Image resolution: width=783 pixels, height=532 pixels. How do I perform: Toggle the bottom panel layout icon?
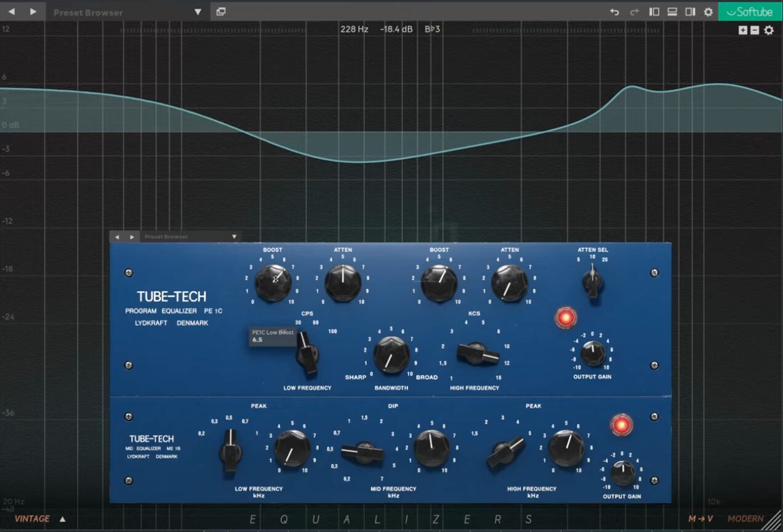(672, 12)
